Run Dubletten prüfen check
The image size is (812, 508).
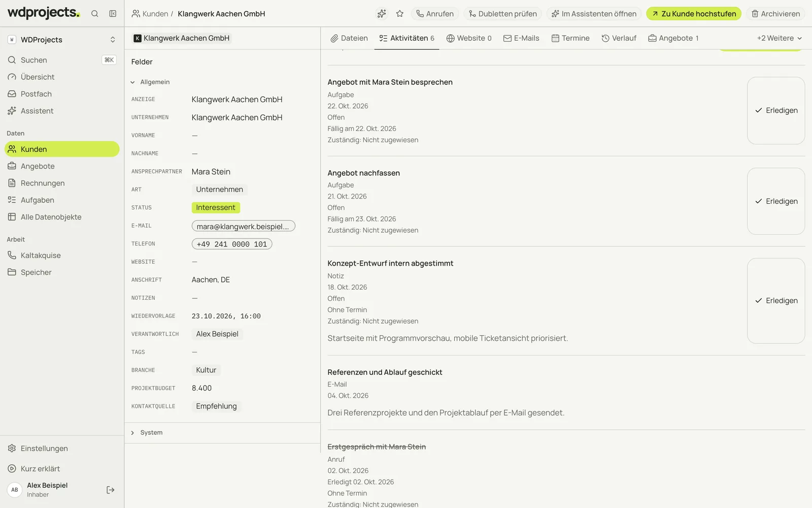point(503,14)
